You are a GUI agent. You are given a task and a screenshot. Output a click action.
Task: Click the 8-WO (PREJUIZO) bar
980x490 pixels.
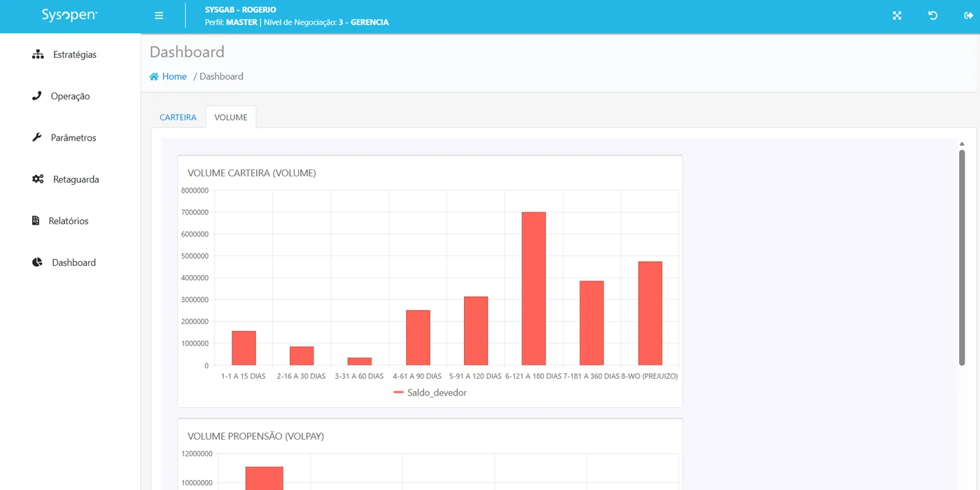tap(650, 314)
